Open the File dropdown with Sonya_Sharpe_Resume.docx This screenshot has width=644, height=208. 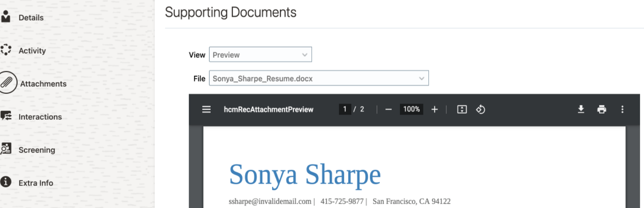point(319,78)
